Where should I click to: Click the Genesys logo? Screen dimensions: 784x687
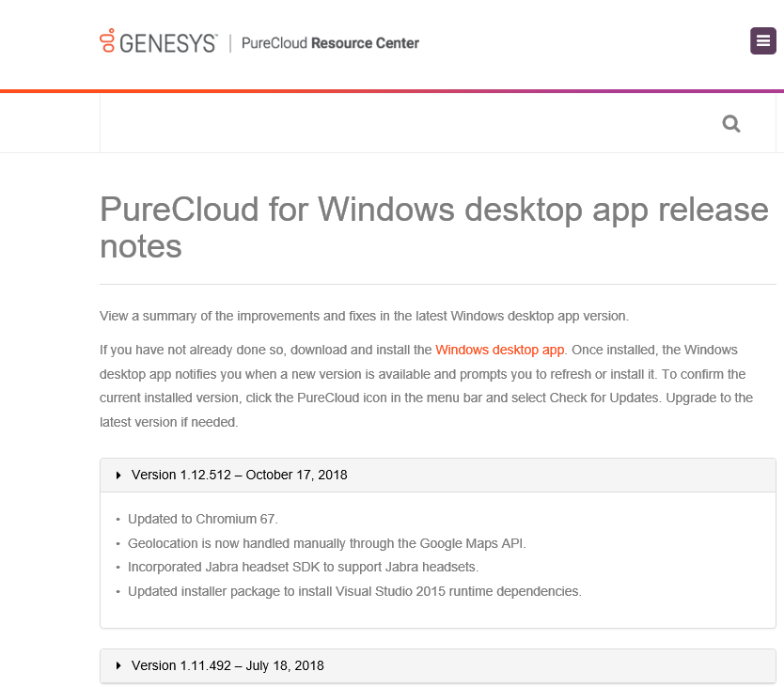pyautogui.click(x=158, y=41)
